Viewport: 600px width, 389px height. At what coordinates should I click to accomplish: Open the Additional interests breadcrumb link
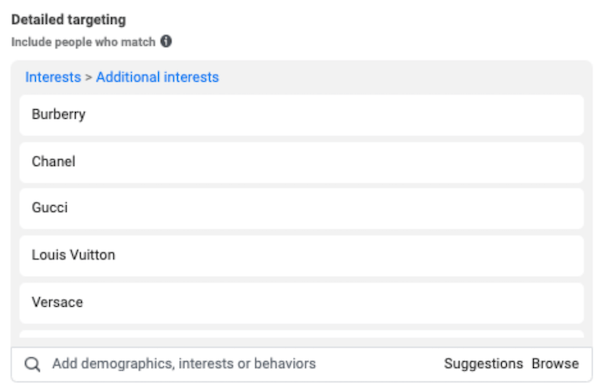click(x=157, y=77)
